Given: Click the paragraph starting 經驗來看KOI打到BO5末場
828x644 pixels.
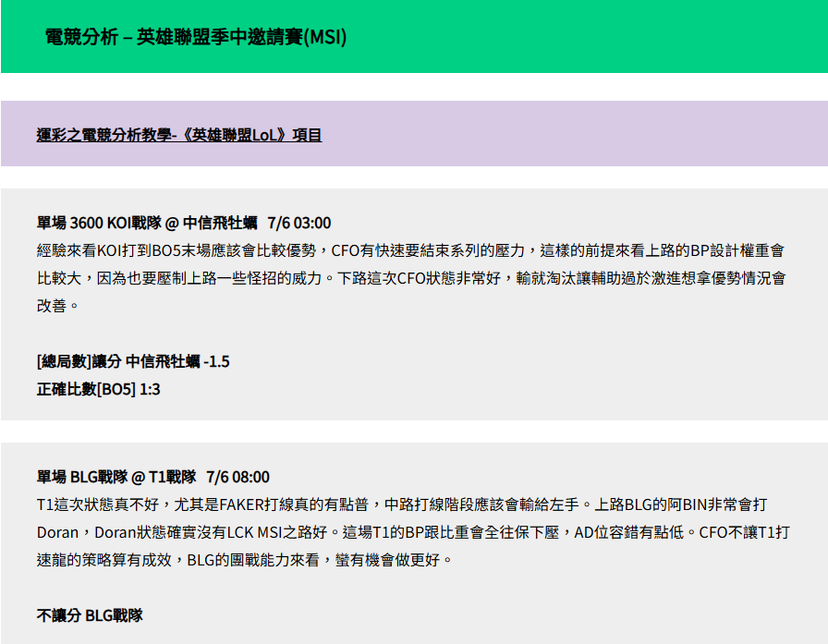Looking at the screenshot, I should coord(411,278).
